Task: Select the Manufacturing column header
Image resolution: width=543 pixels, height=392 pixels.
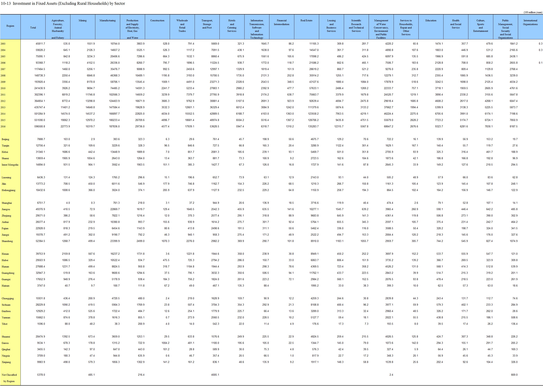Action: tap(107, 20)
